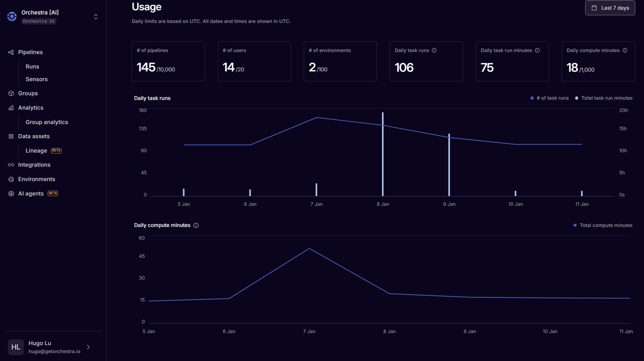Click the Groups cube icon
The height and width of the screenshot is (361, 644).
click(11, 93)
